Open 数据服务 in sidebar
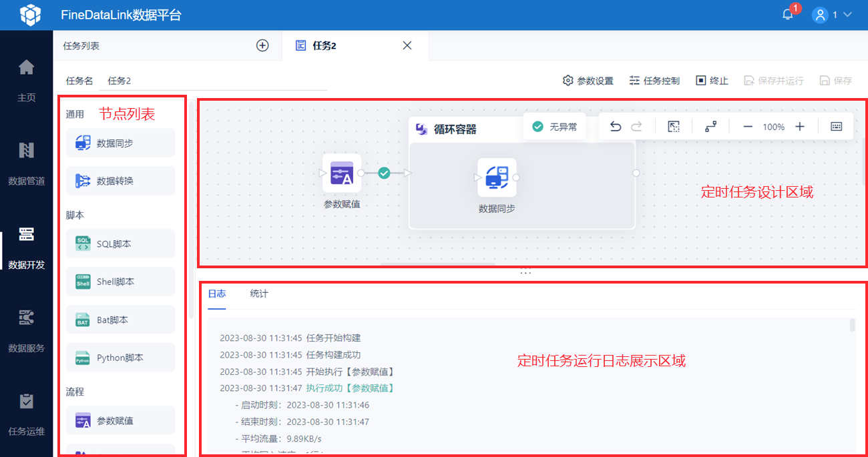The image size is (868, 457). (x=27, y=331)
